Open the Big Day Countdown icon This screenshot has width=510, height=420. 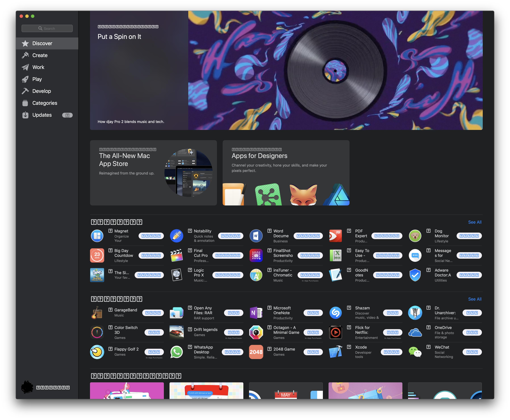97,255
